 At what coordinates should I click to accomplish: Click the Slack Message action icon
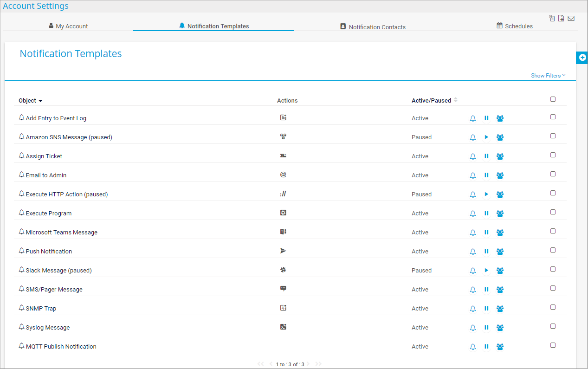[x=283, y=270]
